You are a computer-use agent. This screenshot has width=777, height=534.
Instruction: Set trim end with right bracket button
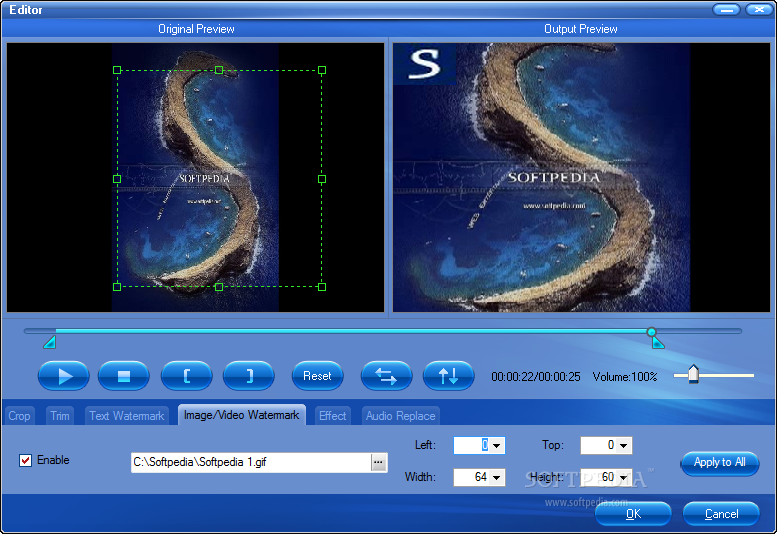[249, 376]
